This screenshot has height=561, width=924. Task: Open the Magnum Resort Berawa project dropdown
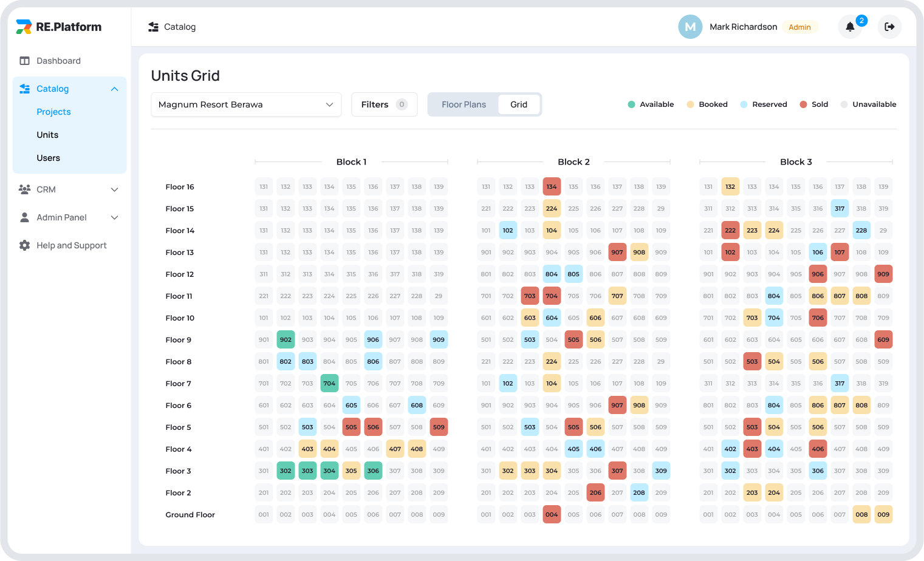(x=246, y=104)
